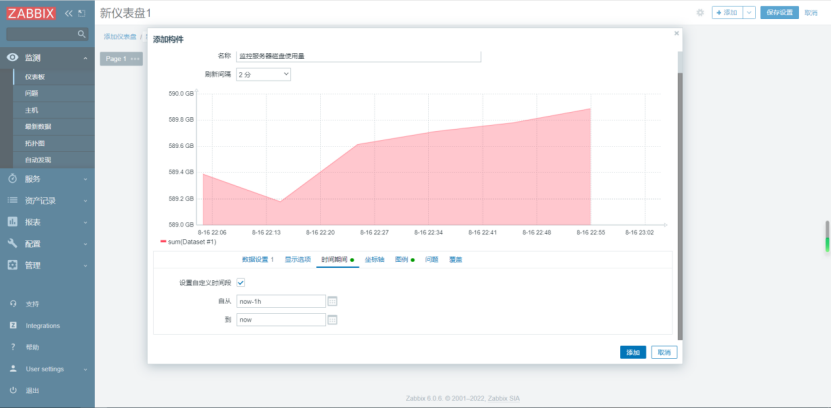Click the 管理 gear icon
Viewport: 831px width, 408px height.
coord(13,265)
